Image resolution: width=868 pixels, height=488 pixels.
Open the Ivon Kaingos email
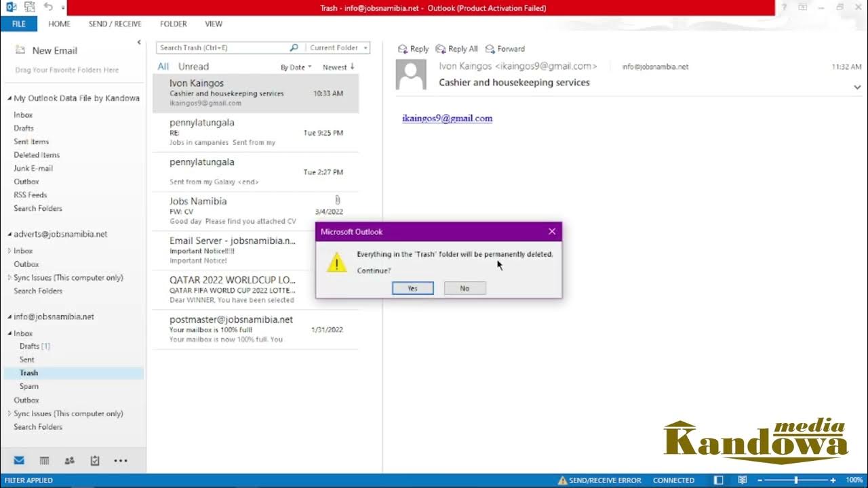(256, 93)
